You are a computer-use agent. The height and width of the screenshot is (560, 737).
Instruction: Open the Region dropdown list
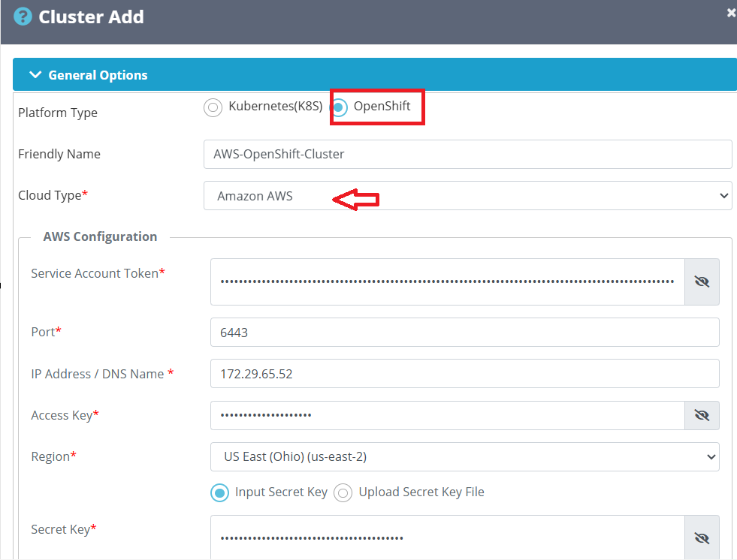[x=465, y=456]
